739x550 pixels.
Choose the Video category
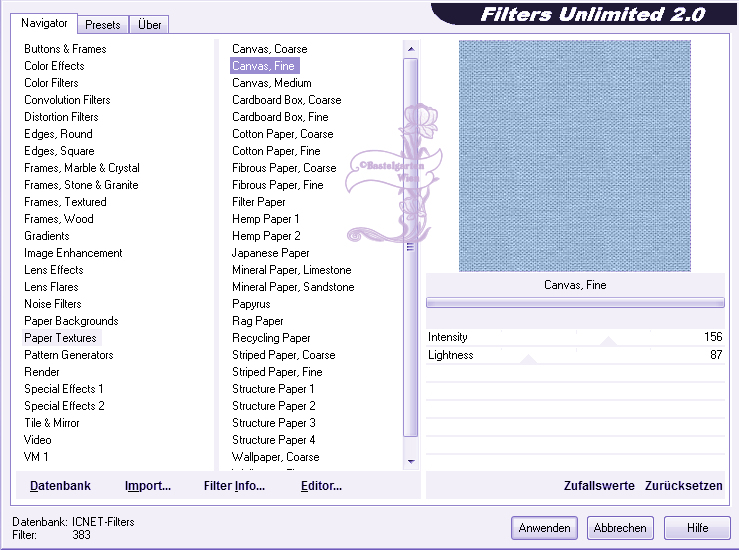point(37,440)
